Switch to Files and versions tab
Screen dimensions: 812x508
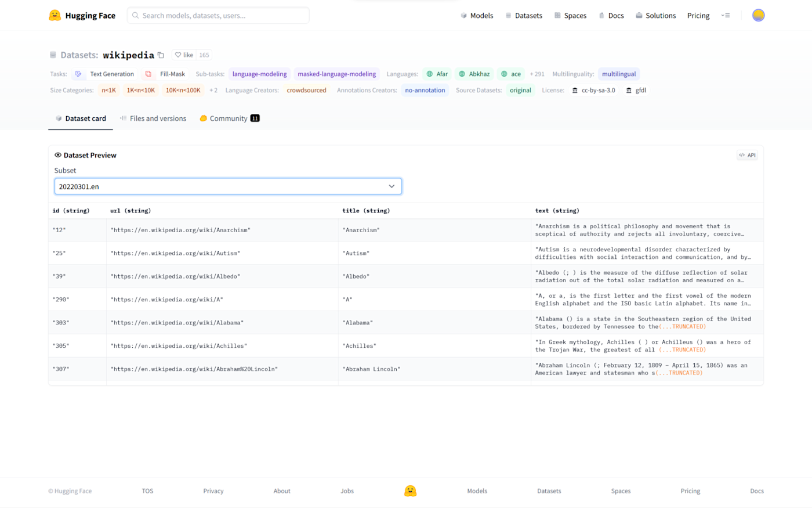153,118
